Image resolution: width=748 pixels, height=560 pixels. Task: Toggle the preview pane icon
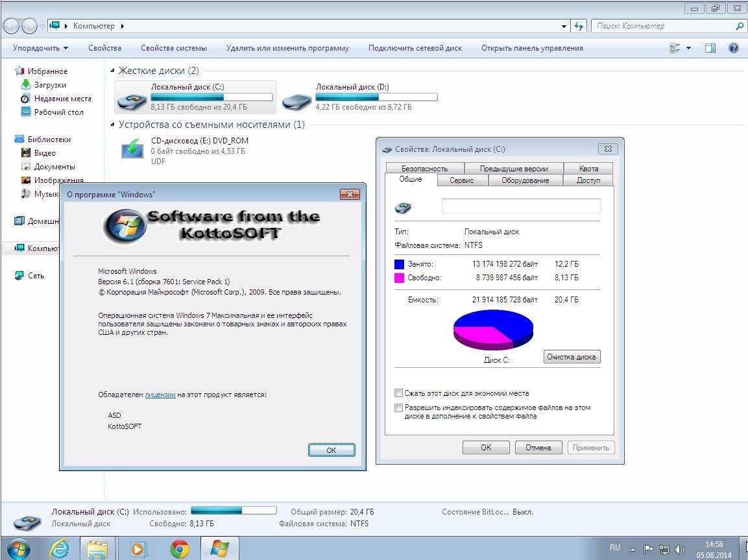click(710, 48)
